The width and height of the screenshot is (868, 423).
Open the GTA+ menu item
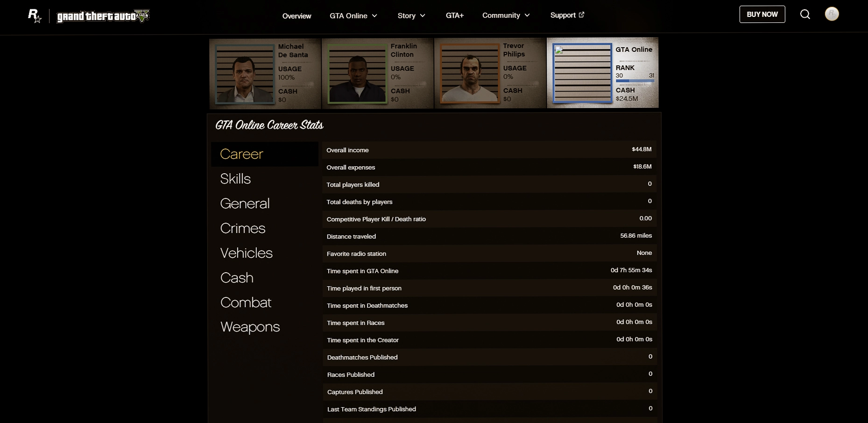[x=454, y=15]
